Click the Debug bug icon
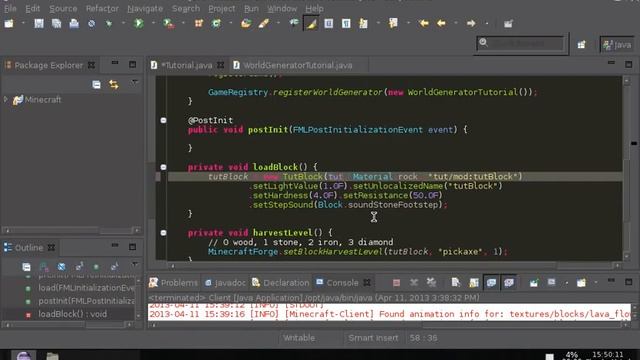The width and height of the screenshot is (640, 360). point(109,24)
